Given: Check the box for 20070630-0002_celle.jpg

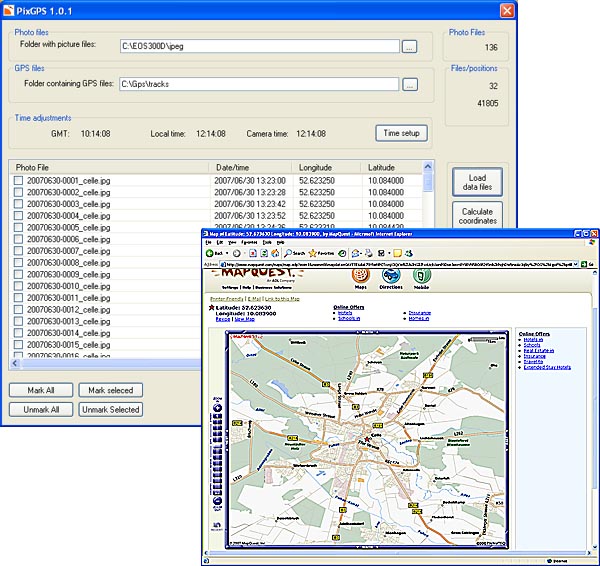Looking at the screenshot, I should [18, 192].
